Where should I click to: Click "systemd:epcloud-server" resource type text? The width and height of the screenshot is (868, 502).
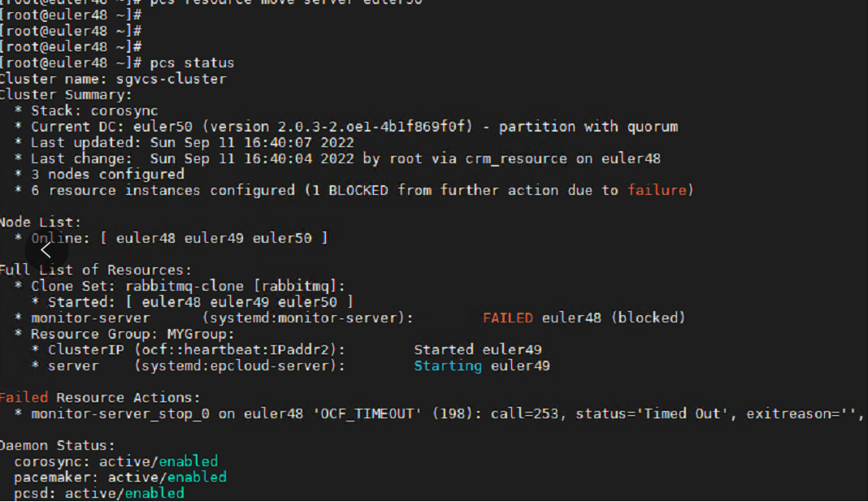click(239, 366)
